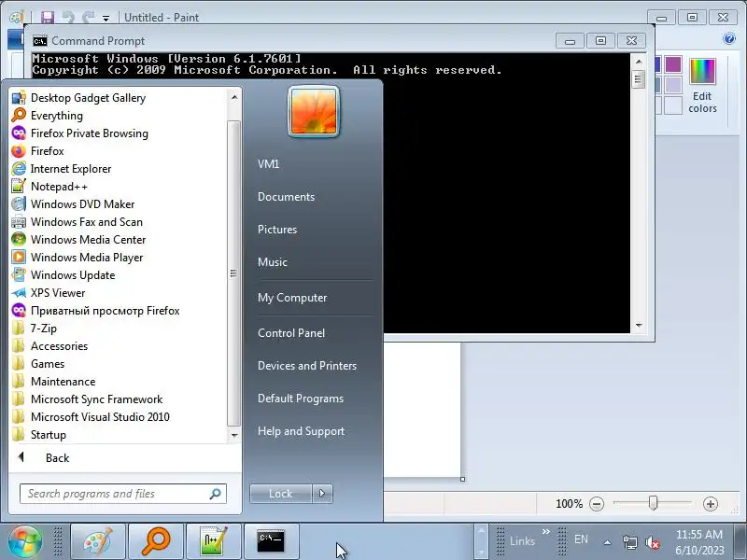The height and width of the screenshot is (560, 747).
Task: Open Customize Quick Access Toolbar dropdown in Paint
Action: (x=106, y=19)
